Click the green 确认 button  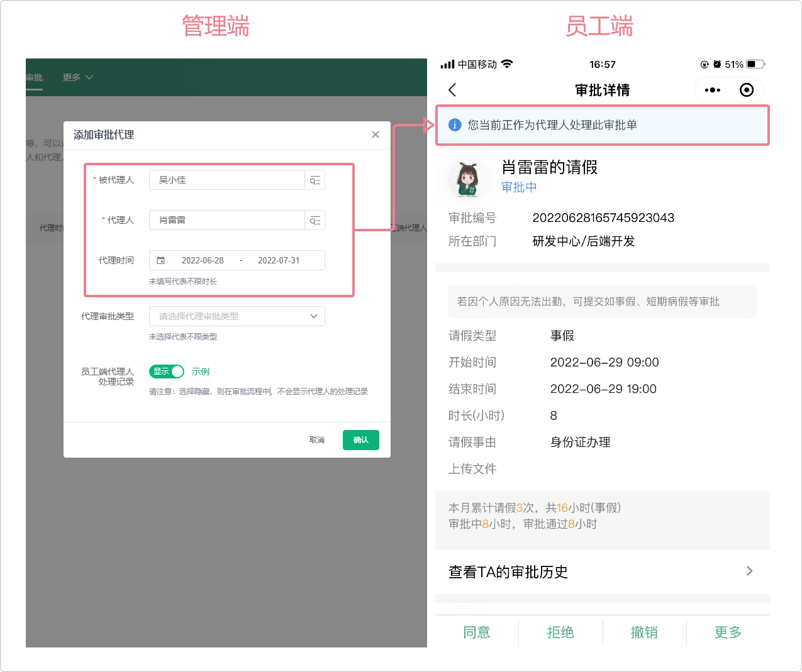[x=360, y=440]
